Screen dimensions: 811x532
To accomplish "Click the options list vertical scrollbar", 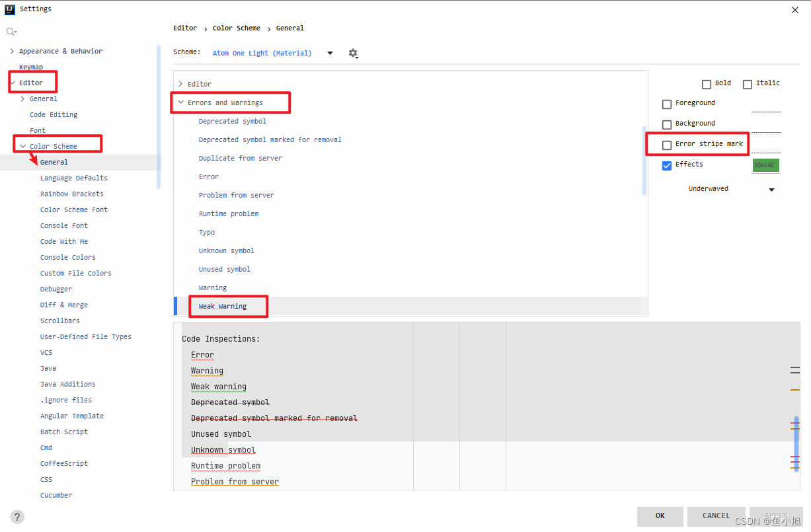I will 644,161.
